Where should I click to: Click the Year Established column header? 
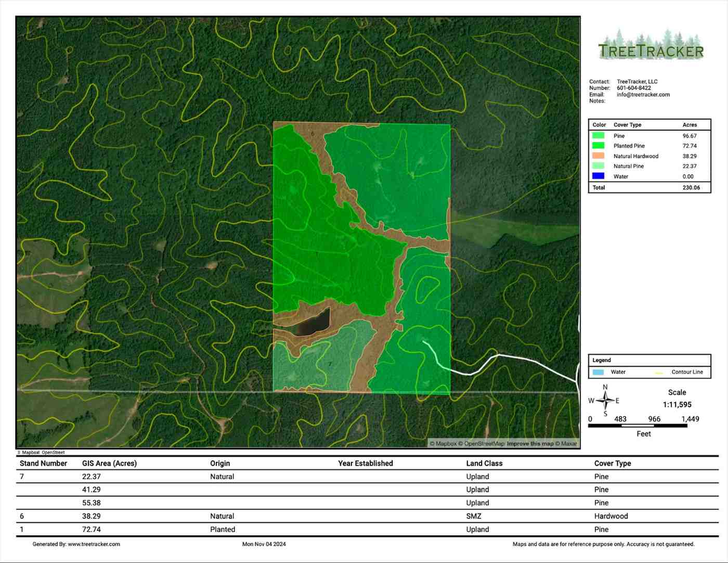coord(366,463)
